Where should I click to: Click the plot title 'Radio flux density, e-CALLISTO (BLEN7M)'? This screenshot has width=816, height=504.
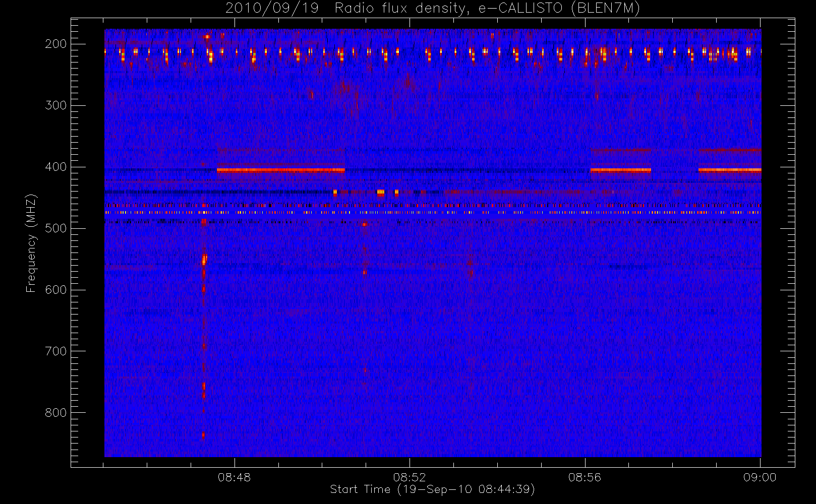pyautogui.click(x=487, y=9)
